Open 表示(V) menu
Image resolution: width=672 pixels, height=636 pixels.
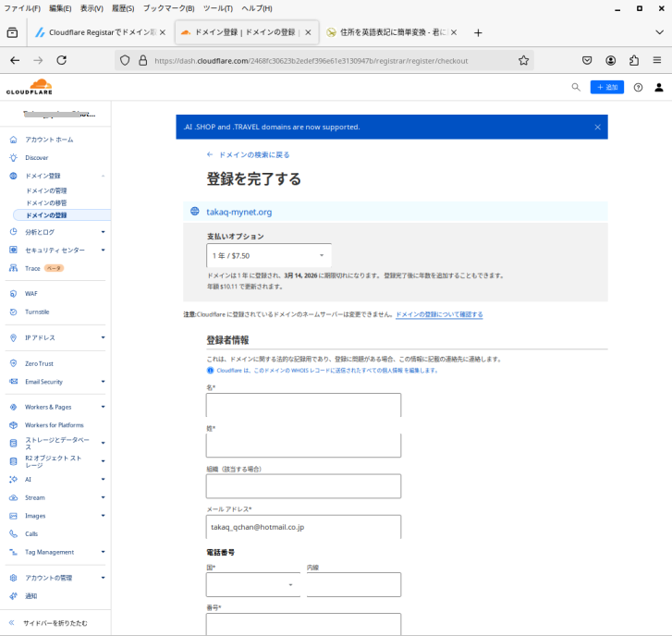(92, 8)
